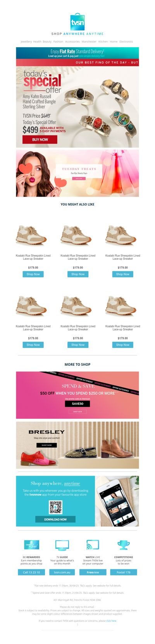The height and width of the screenshot is (644, 155).
Task: Click the first Koalabi sneaker product image
Action: pos(33,235)
